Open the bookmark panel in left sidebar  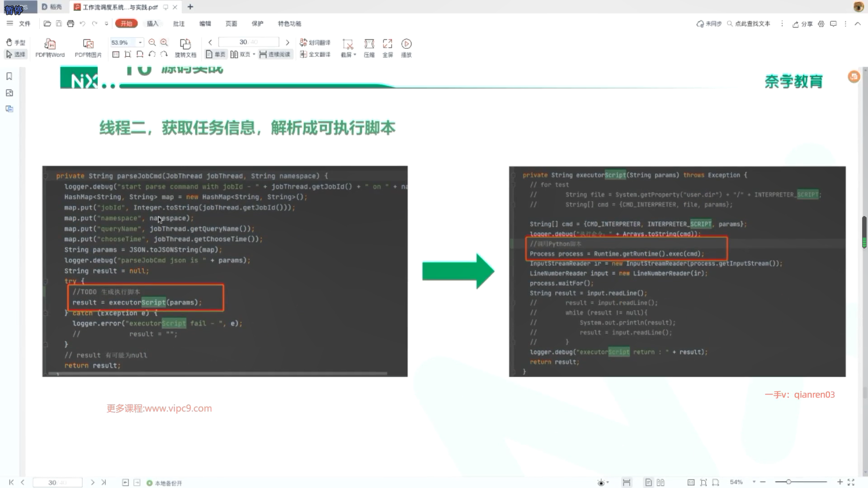(9, 76)
